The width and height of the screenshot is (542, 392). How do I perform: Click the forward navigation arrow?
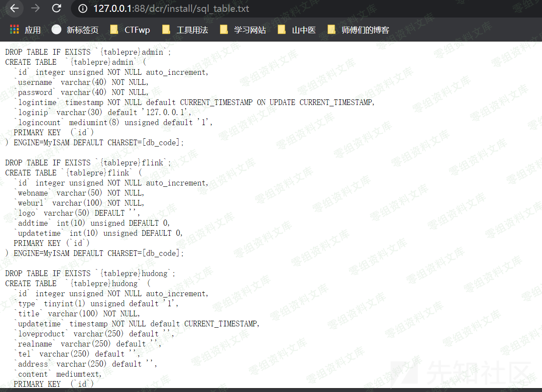click(35, 8)
